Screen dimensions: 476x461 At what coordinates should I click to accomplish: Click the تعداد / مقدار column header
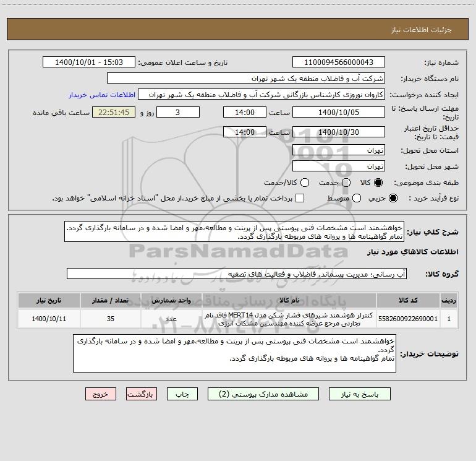(x=111, y=300)
